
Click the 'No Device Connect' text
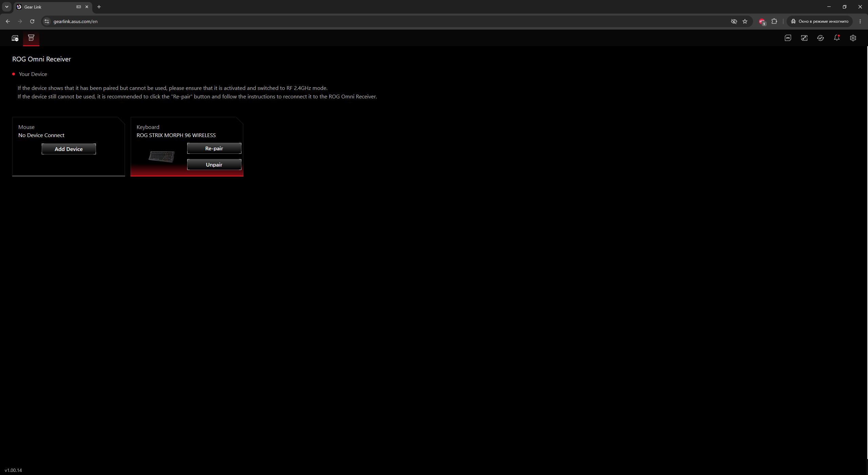[x=41, y=135]
